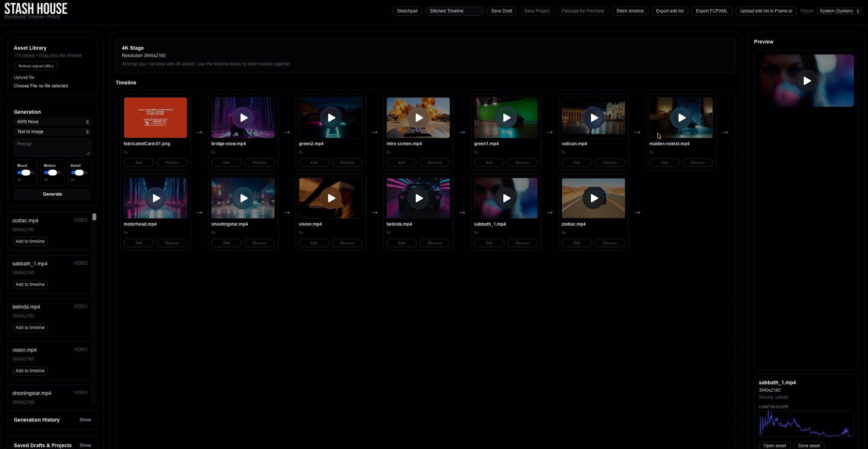Image resolution: width=868 pixels, height=449 pixels.
Task: Click the asset library scrollbar
Action: tap(94, 217)
